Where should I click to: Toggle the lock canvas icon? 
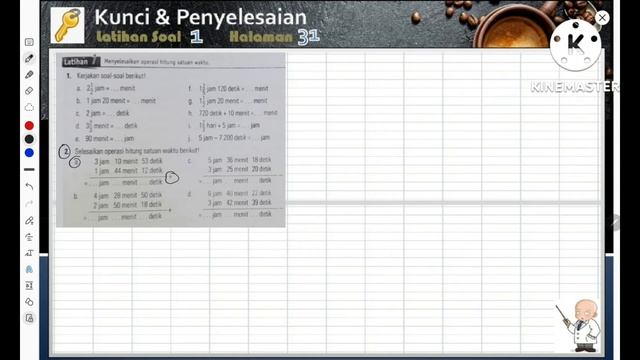(x=29, y=318)
